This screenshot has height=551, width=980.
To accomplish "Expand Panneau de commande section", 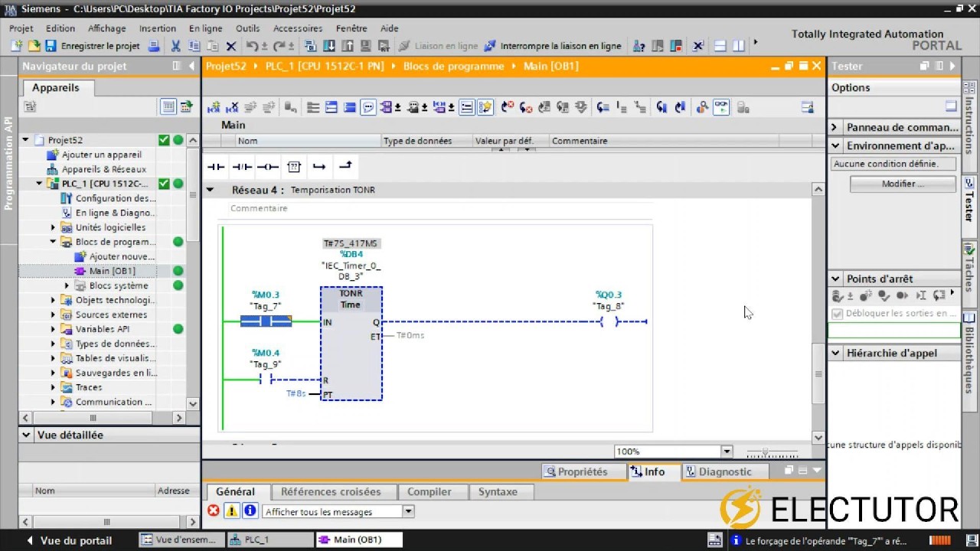I will pyautogui.click(x=835, y=127).
